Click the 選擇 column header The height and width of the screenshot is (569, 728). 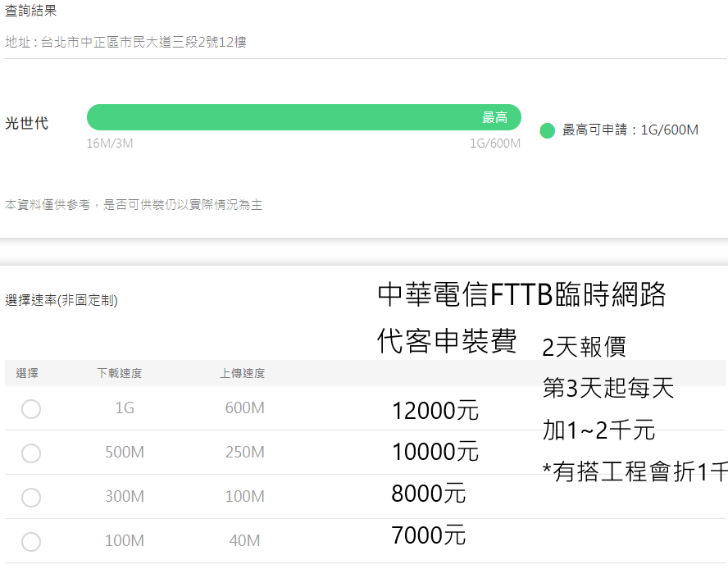27,373
